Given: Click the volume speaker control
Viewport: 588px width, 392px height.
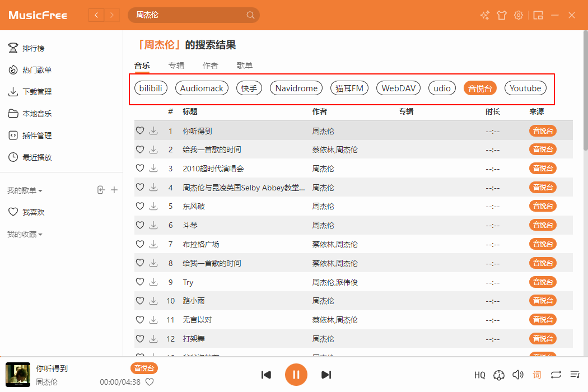Looking at the screenshot, I should click(518, 375).
